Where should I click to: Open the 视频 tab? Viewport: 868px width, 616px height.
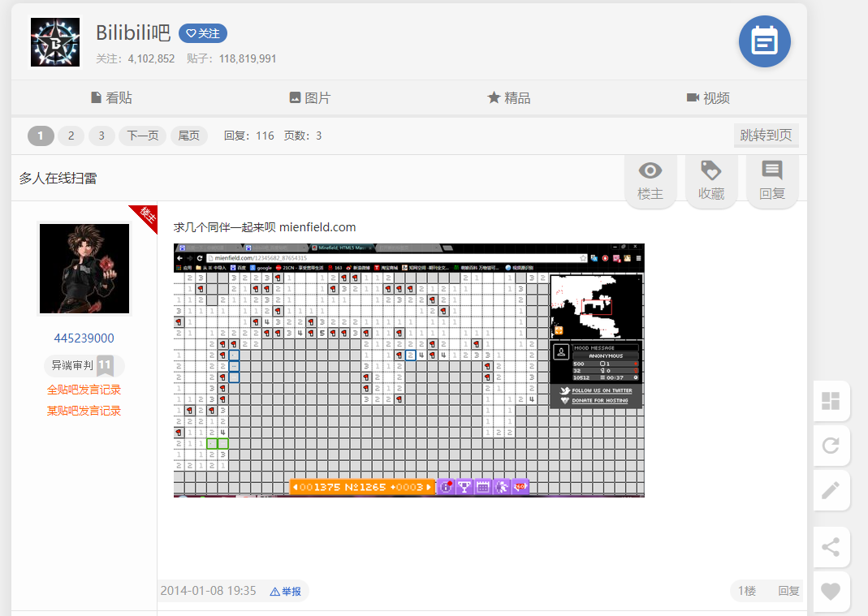[708, 98]
